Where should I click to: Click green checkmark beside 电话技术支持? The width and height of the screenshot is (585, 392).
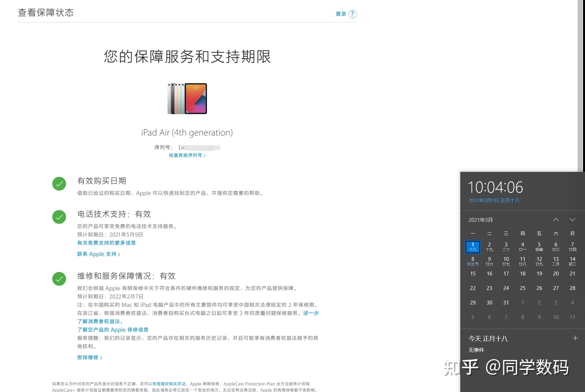click(x=59, y=217)
